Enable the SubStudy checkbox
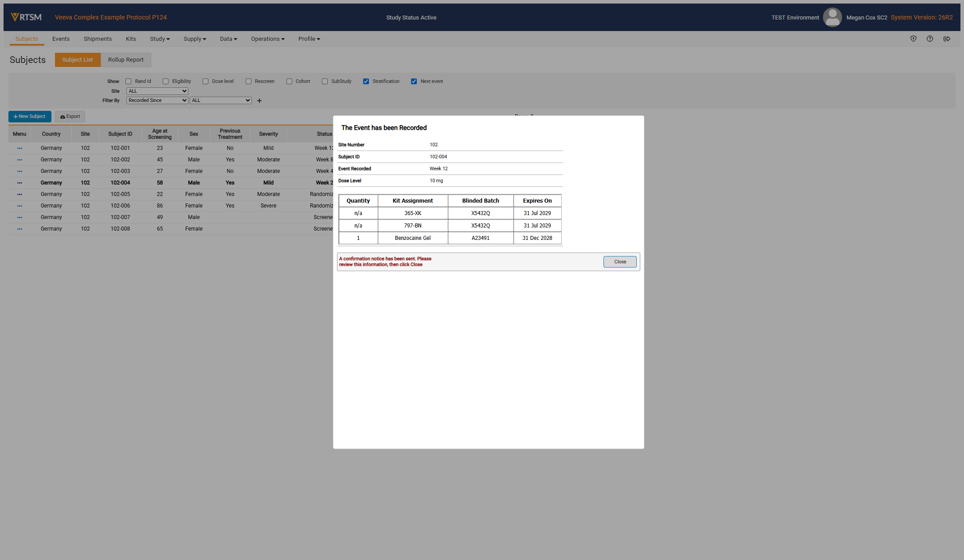The width and height of the screenshot is (964, 560). (325, 81)
